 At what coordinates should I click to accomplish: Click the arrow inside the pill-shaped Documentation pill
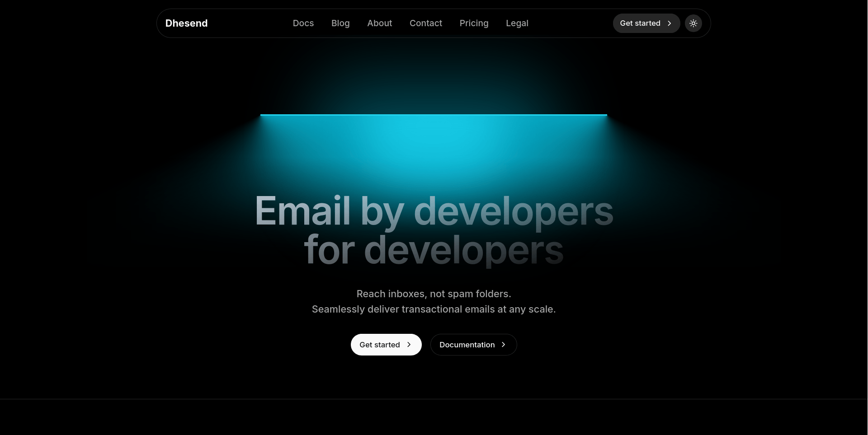tap(503, 345)
